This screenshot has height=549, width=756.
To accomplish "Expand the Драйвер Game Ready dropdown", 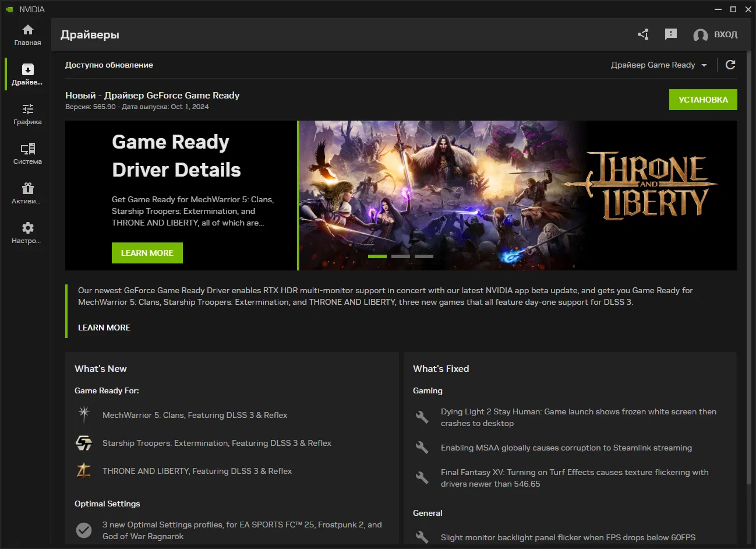I will coord(659,65).
